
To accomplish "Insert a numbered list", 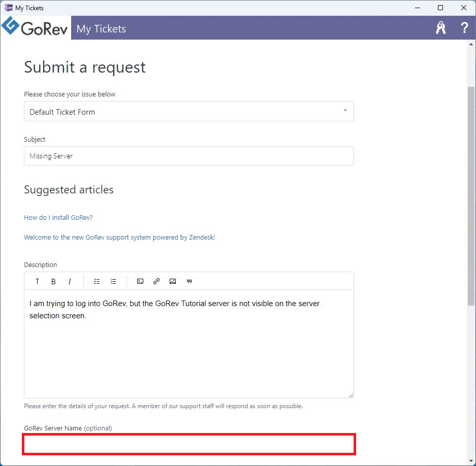I will pos(113,281).
